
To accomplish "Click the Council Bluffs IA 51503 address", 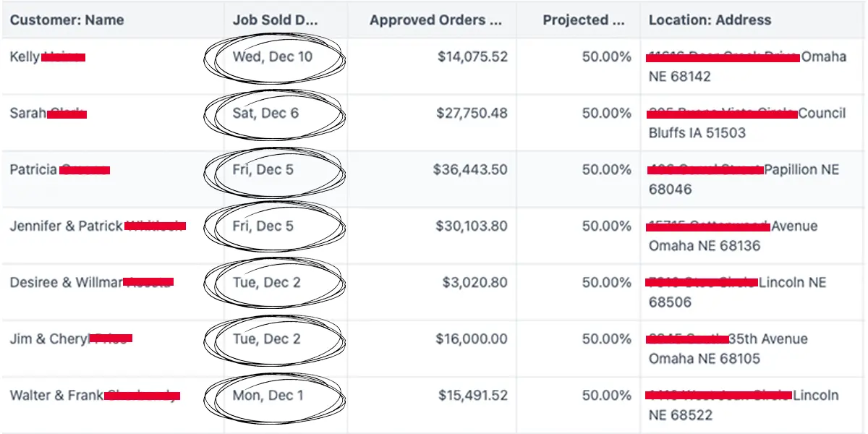I will click(x=746, y=123).
